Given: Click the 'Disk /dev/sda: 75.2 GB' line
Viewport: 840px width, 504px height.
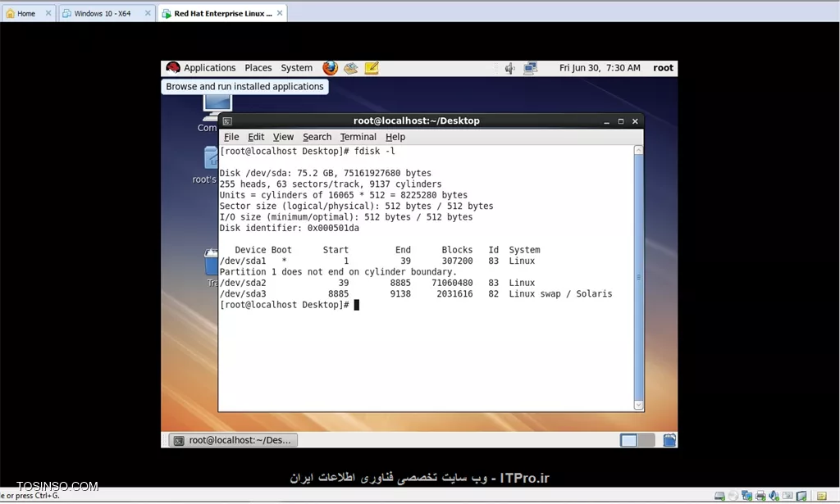Looking at the screenshot, I should coord(325,174).
